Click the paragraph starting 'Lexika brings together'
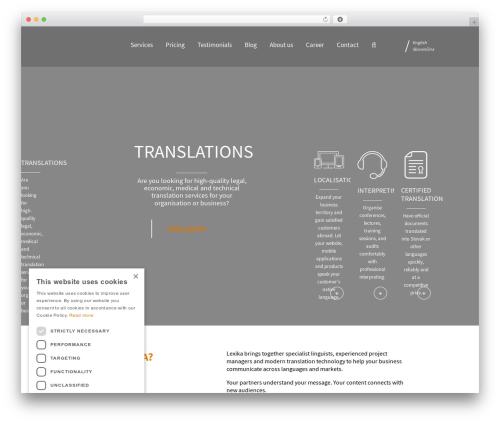The width and height of the screenshot is (500, 423). [x=314, y=361]
